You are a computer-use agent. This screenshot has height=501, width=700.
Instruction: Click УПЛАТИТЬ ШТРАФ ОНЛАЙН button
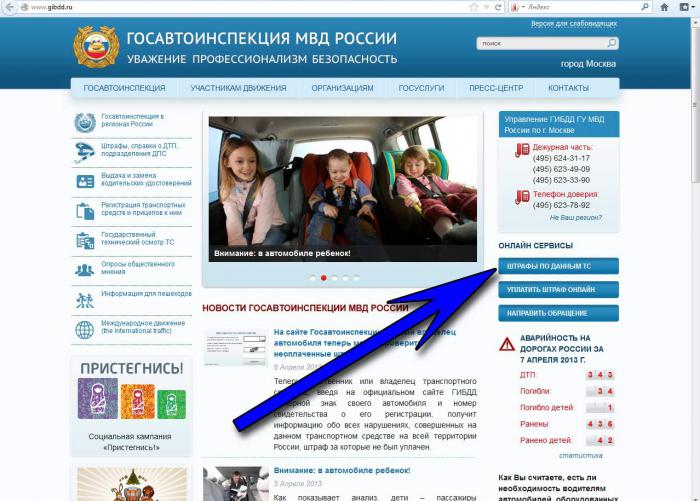tap(558, 289)
